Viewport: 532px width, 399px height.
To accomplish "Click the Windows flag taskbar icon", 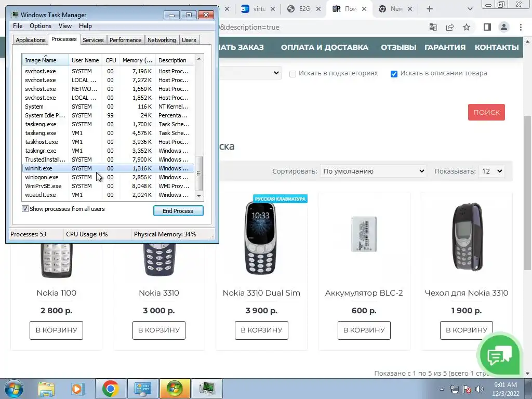I will [175, 389].
